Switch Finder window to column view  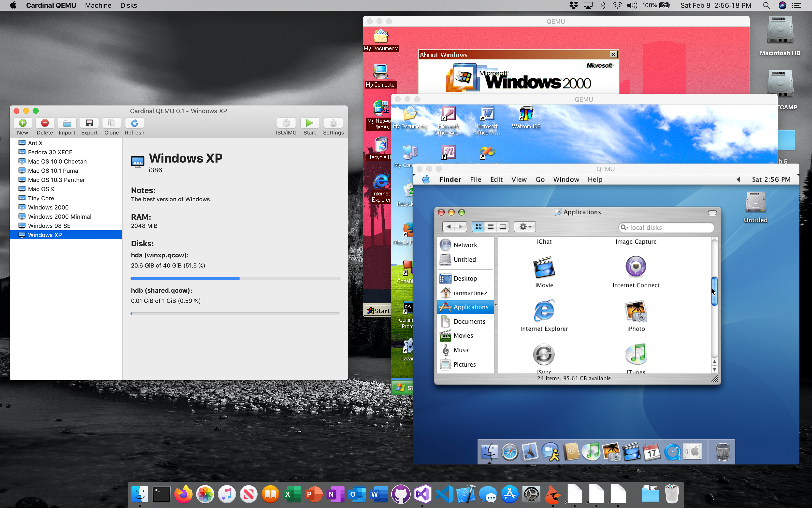click(503, 227)
